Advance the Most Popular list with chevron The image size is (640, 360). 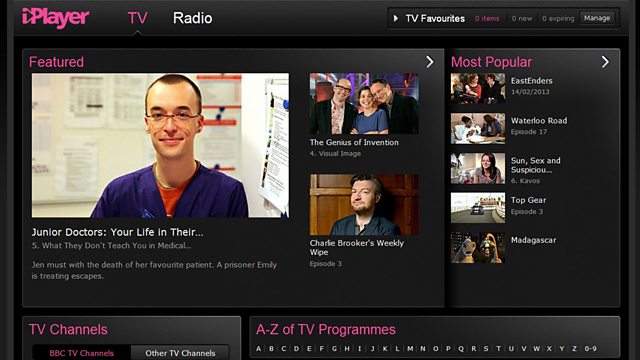(605, 62)
